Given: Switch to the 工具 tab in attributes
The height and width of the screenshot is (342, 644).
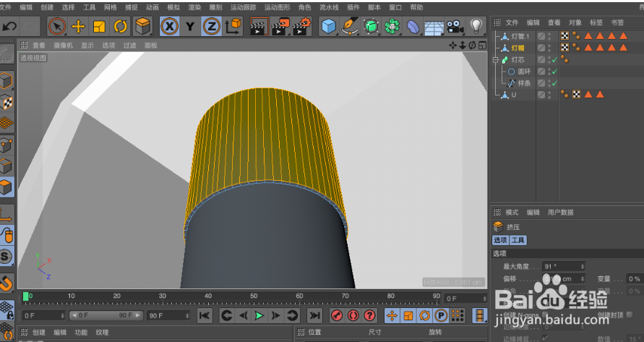Looking at the screenshot, I should pos(518,240).
